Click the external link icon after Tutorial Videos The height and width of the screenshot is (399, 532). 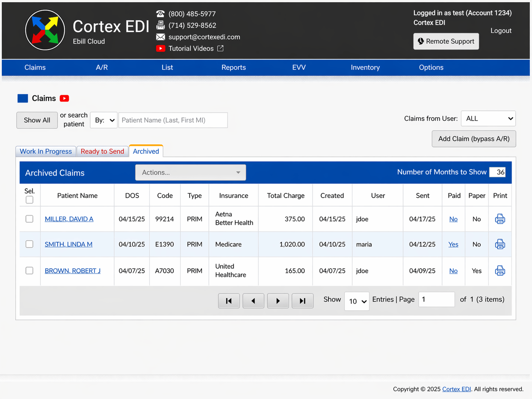[x=220, y=48]
